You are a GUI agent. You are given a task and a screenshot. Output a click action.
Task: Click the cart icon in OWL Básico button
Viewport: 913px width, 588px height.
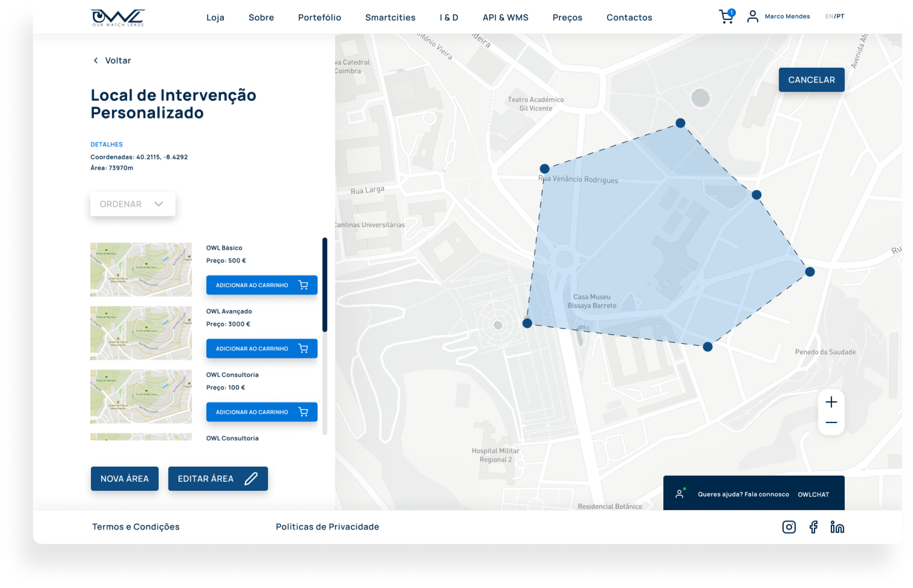coord(303,285)
